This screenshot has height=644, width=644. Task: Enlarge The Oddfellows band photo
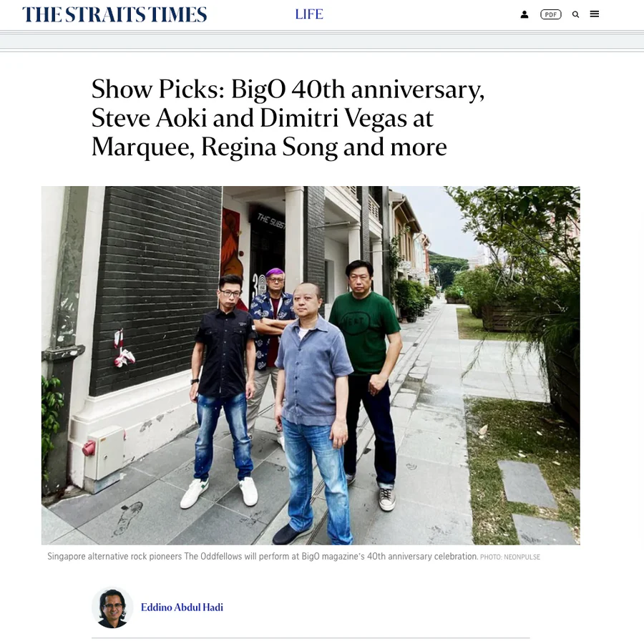coord(311,365)
